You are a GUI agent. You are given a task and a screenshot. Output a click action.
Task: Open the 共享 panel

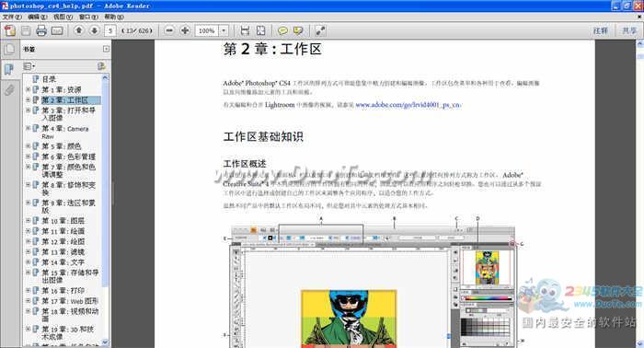pos(629,30)
